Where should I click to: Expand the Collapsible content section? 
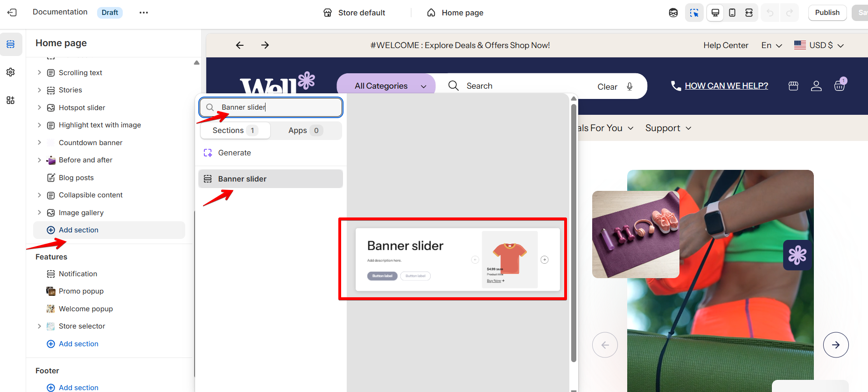point(39,195)
